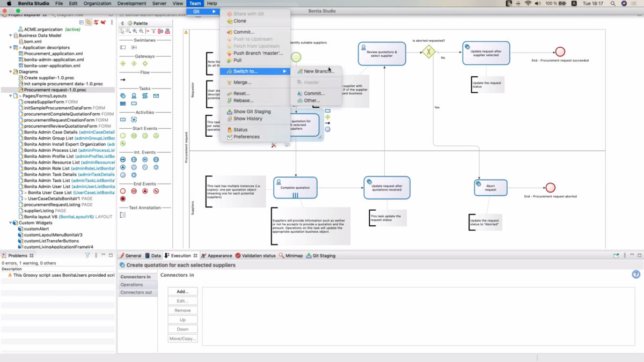Click the Team menu in the menu bar
The height and width of the screenshot is (362, 644).
pyautogui.click(x=194, y=3)
